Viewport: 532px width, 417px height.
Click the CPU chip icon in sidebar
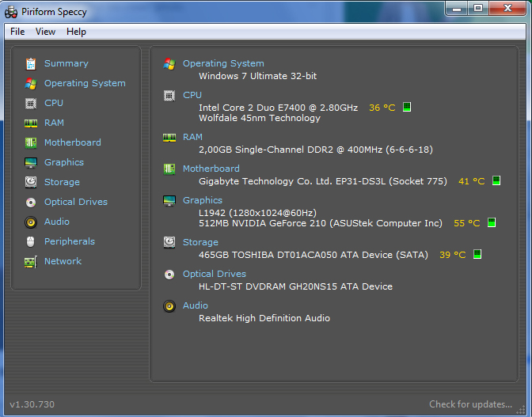31,103
